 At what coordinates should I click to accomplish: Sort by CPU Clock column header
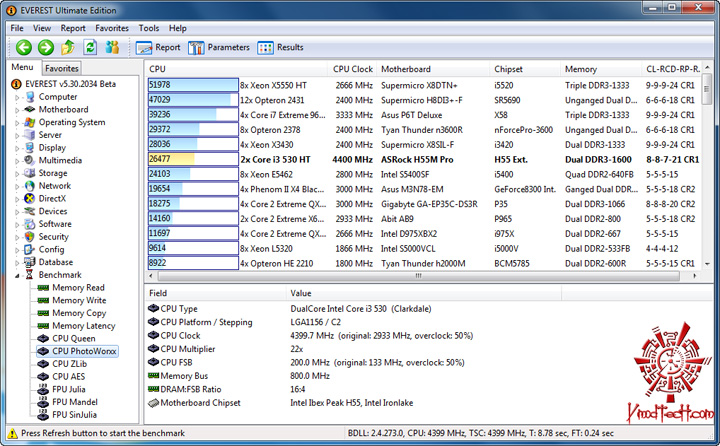coord(352,69)
